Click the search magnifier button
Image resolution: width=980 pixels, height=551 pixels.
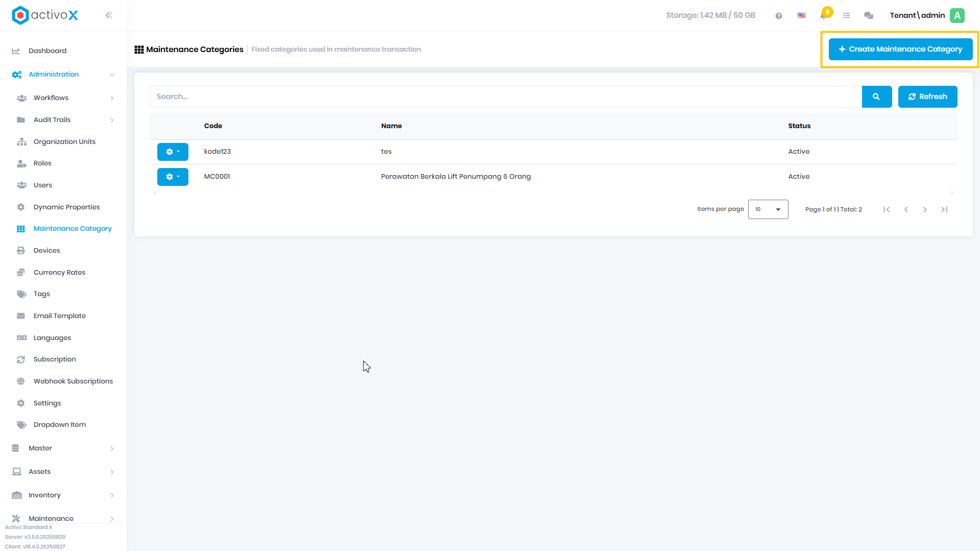(x=877, y=97)
